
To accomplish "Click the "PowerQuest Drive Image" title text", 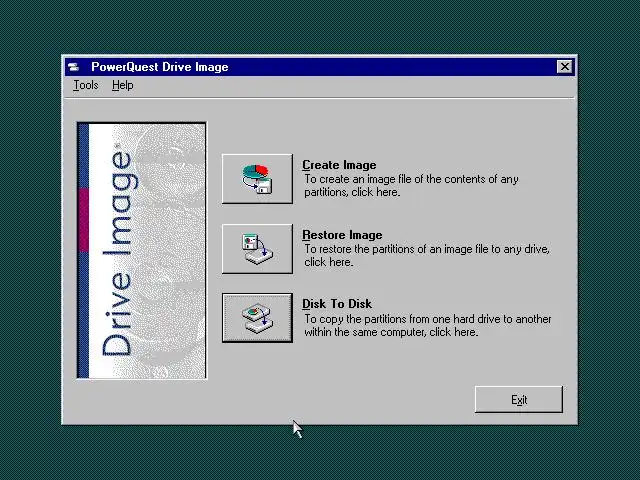I will [x=160, y=67].
